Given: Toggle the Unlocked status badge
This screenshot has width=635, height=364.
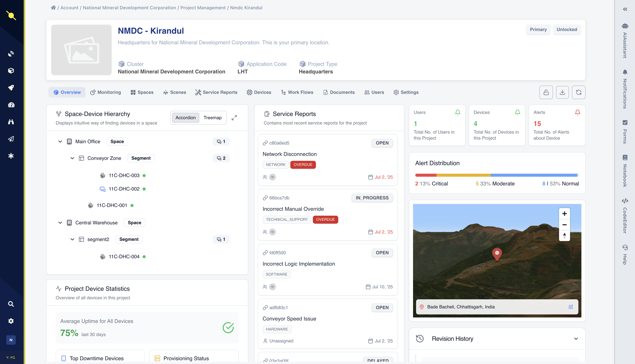Looking at the screenshot, I should (x=567, y=30).
